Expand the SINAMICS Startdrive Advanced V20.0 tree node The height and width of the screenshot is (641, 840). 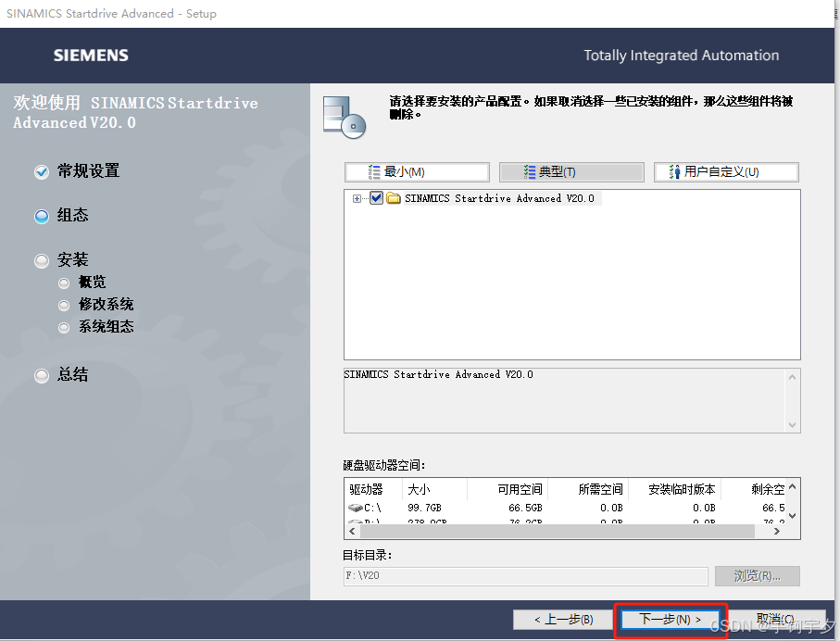pos(357,198)
